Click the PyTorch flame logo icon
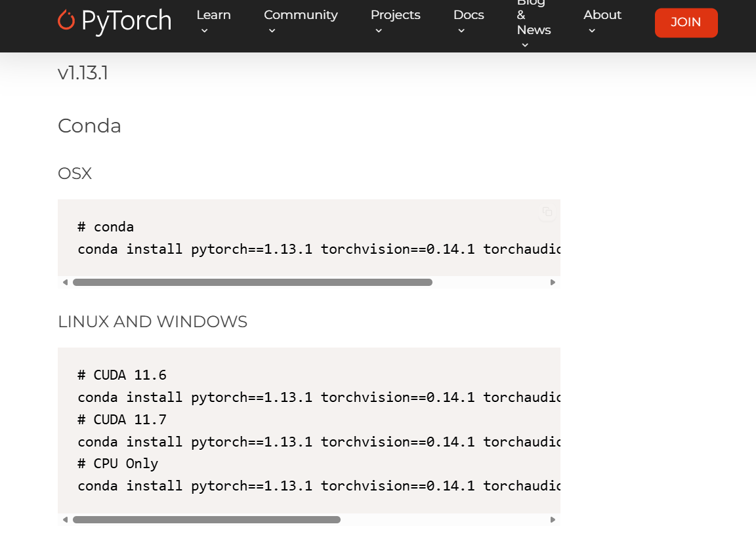The width and height of the screenshot is (756, 541). 66,20
